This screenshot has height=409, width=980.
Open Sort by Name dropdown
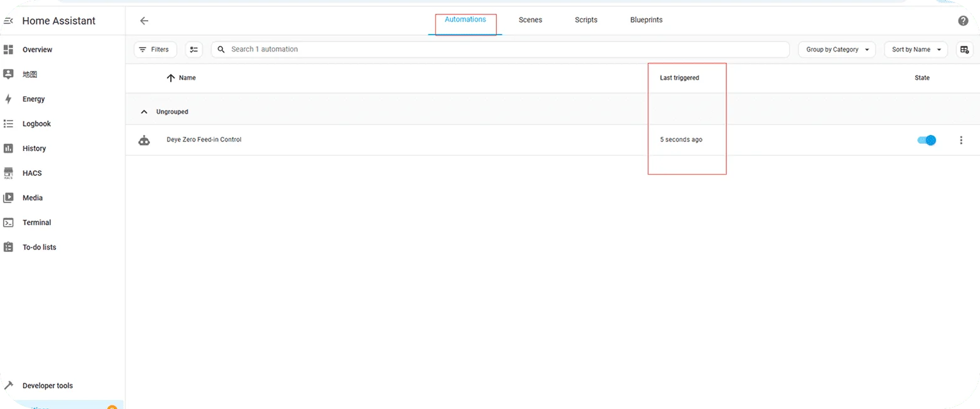pos(915,50)
